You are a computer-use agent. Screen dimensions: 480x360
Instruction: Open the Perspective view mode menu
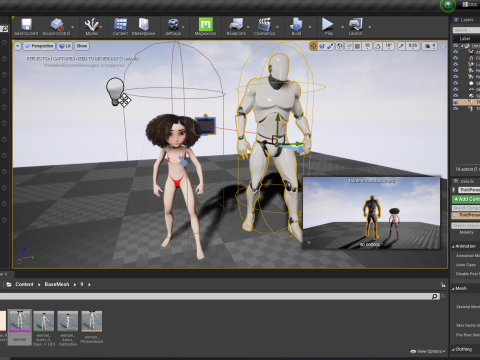click(39, 46)
